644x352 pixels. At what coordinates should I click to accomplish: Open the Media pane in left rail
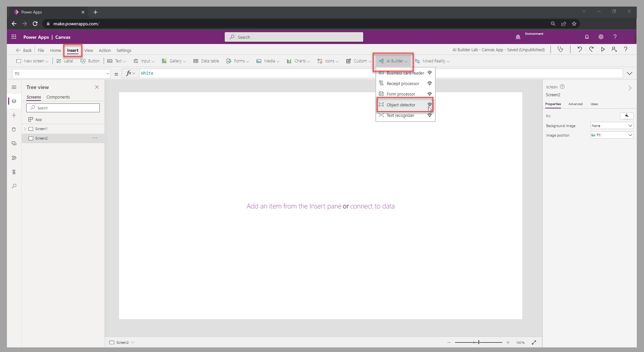[x=14, y=143]
